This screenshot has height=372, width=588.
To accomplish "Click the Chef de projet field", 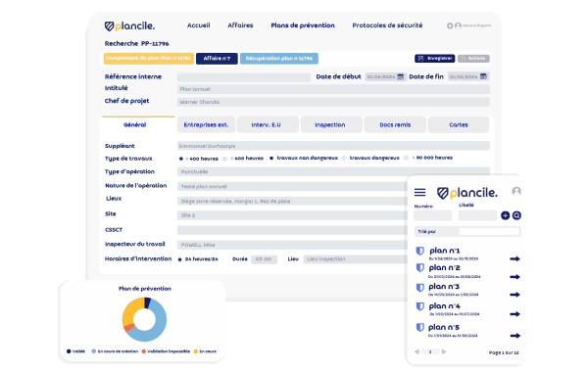I will point(333,102).
